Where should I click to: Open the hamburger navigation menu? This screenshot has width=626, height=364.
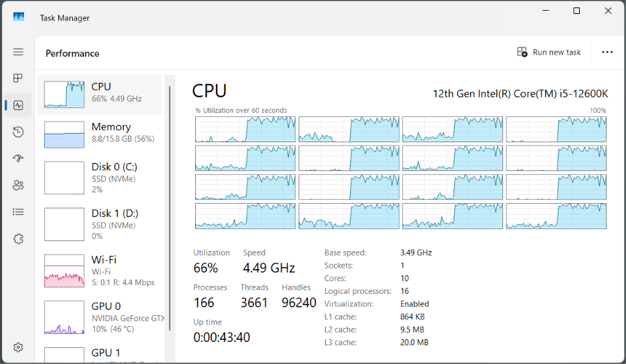(18, 52)
